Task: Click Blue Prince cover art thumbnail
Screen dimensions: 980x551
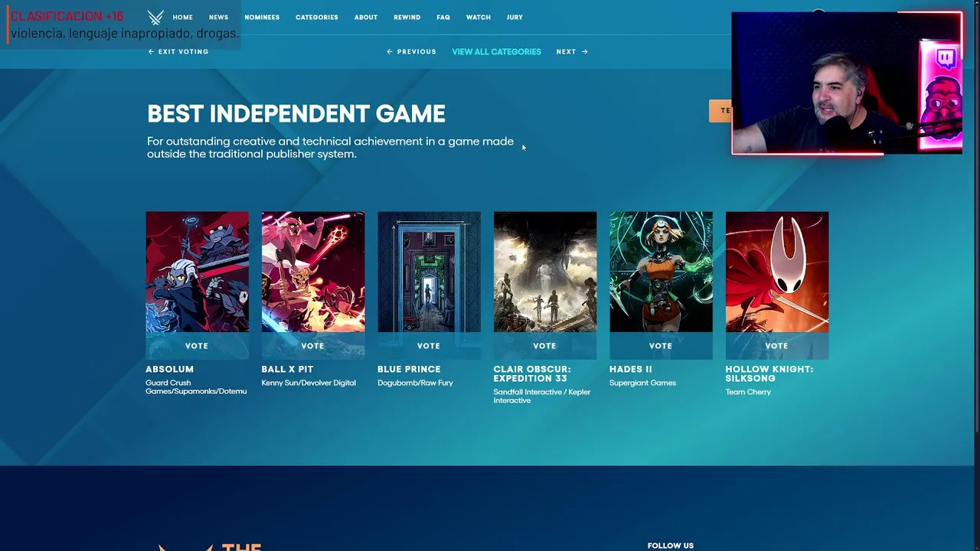Action: [x=429, y=272]
